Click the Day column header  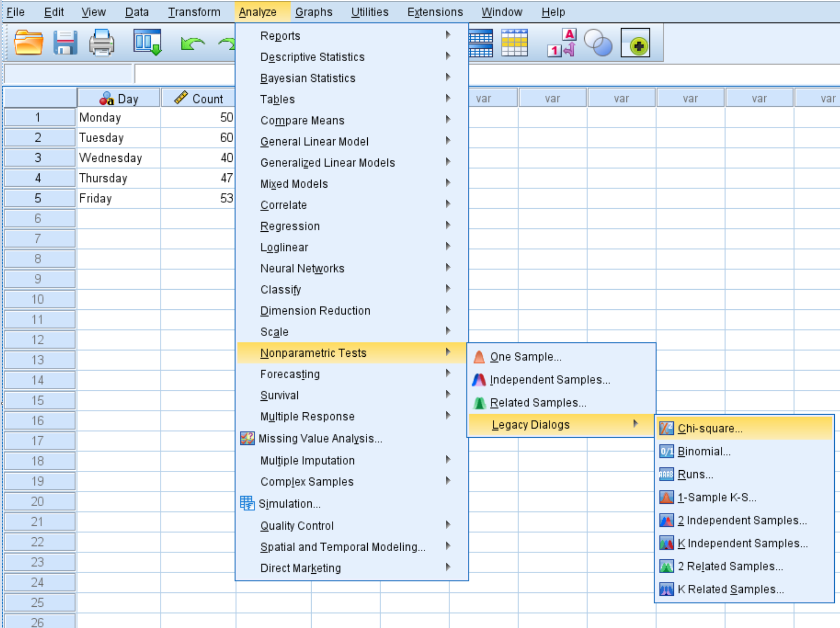click(x=119, y=98)
